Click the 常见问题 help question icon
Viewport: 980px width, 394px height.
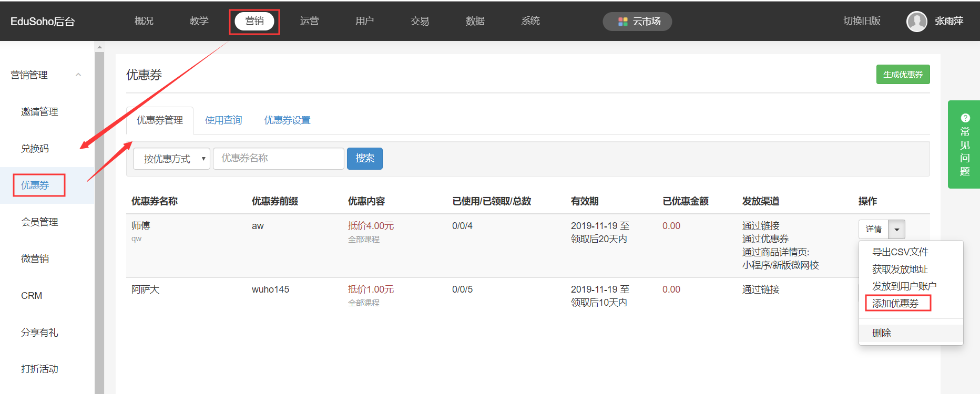(965, 118)
